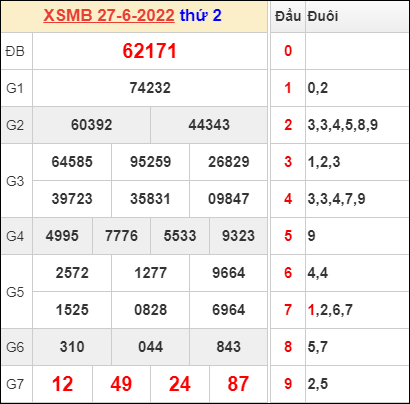Select the G4 number 7776

[x=121, y=236]
